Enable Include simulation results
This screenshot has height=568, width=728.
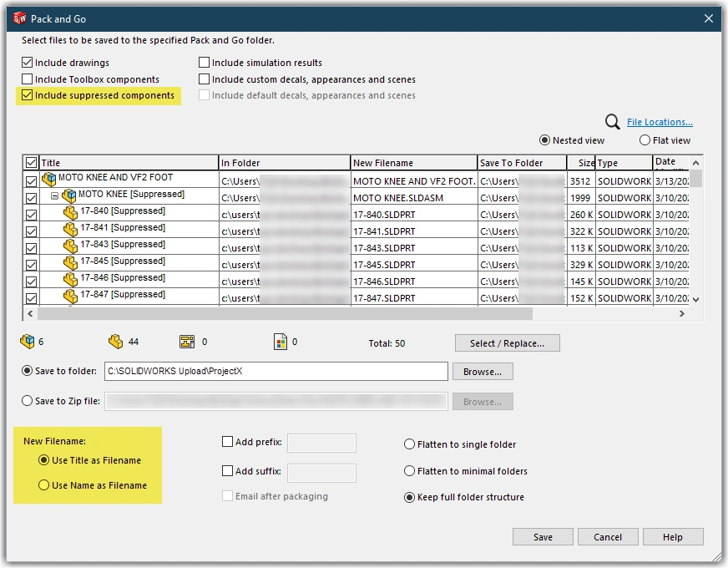point(204,63)
